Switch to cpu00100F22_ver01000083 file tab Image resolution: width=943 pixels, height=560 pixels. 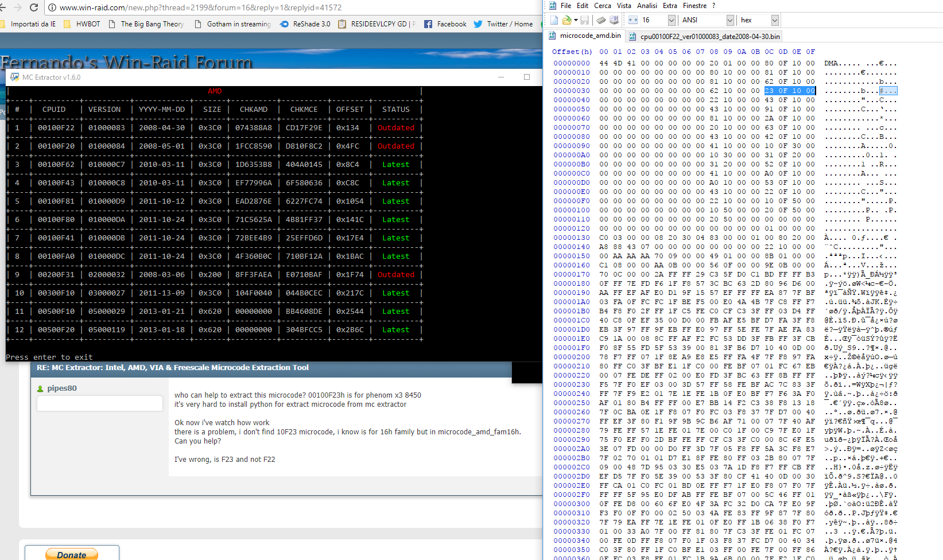[x=704, y=36]
